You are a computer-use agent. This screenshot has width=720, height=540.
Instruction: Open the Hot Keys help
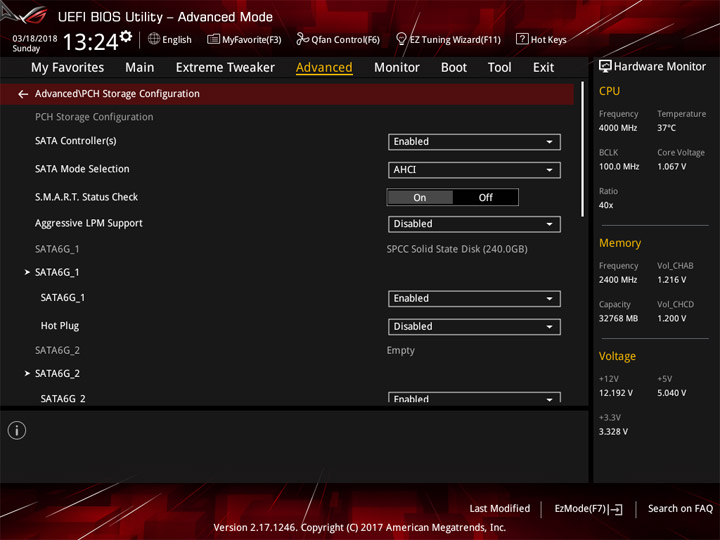tap(541, 39)
